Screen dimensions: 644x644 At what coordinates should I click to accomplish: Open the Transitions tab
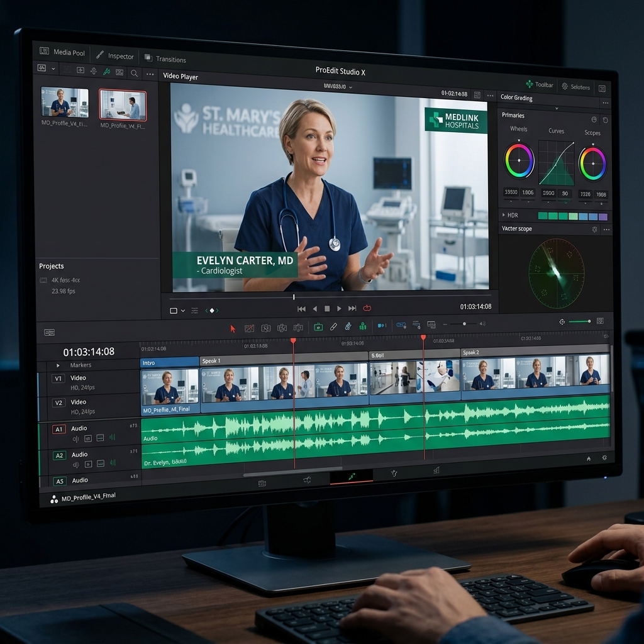165,58
